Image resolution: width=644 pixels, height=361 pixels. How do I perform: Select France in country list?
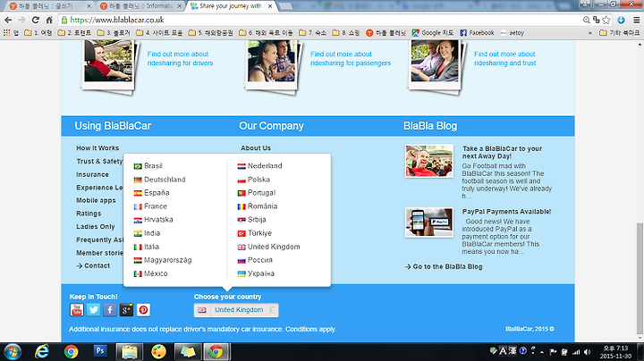pyautogui.click(x=150, y=206)
